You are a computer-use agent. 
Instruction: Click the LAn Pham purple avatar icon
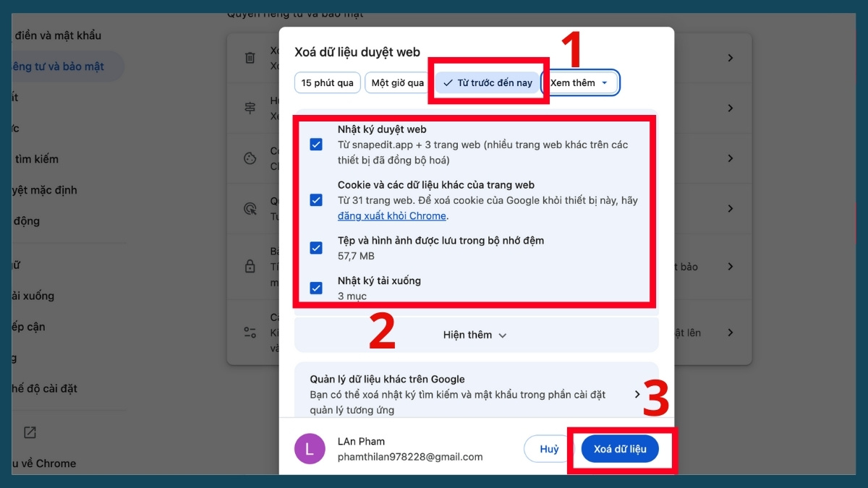(x=310, y=449)
